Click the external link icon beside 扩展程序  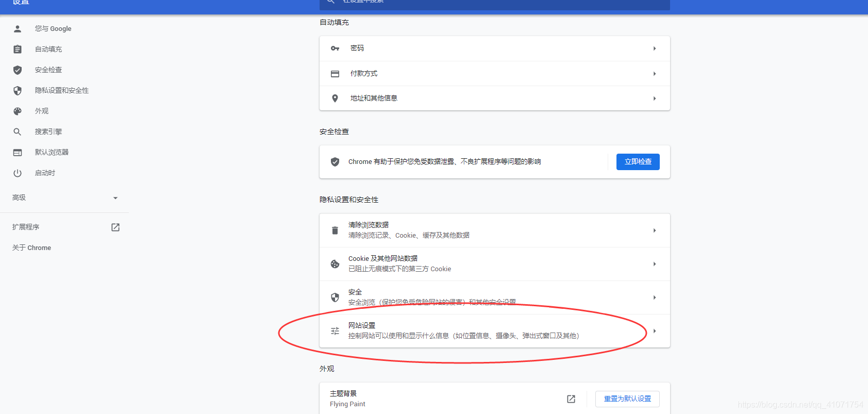[x=115, y=227]
